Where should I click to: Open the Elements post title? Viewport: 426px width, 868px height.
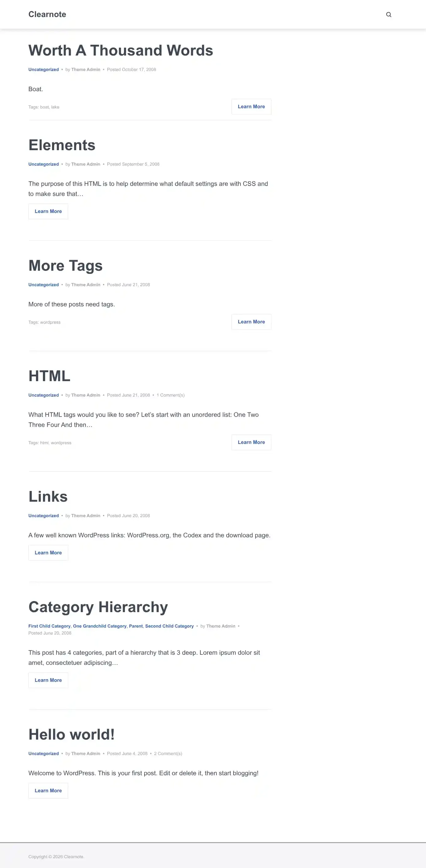[62, 145]
